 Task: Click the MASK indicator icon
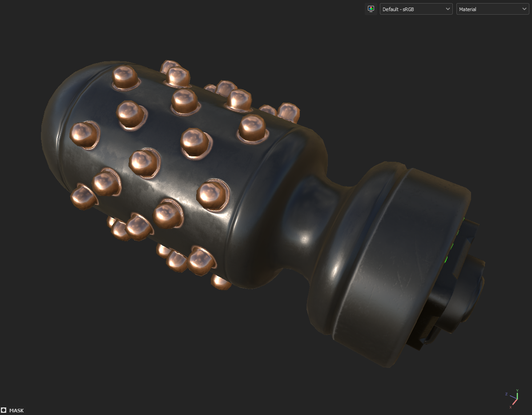click(4, 410)
